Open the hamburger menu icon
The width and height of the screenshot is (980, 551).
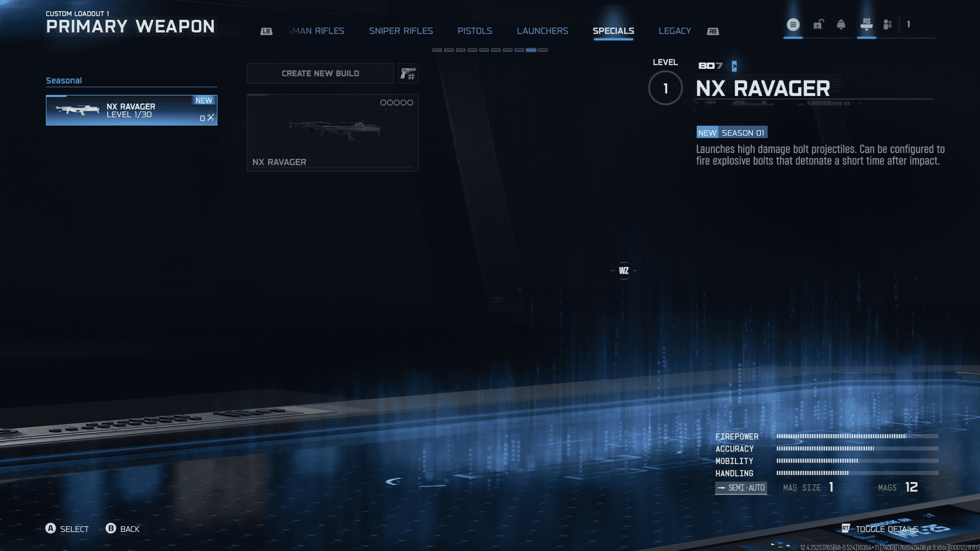793,24
